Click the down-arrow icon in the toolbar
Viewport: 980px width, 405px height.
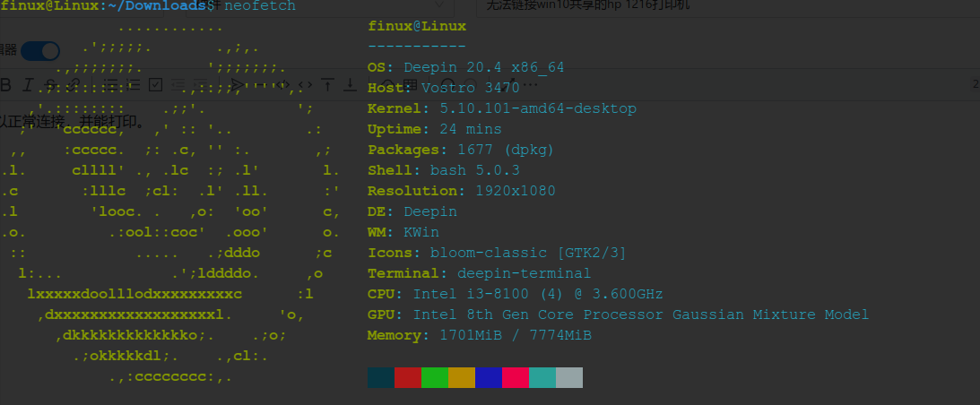[351, 85]
